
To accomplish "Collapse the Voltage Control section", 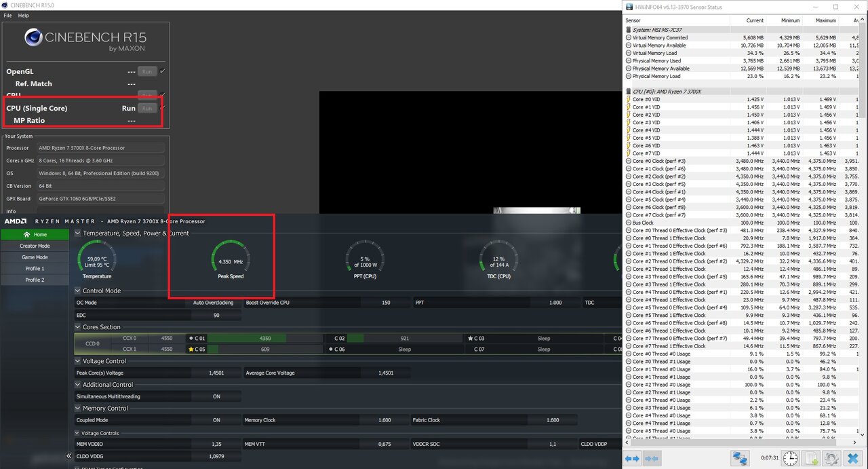I will tap(77, 361).
